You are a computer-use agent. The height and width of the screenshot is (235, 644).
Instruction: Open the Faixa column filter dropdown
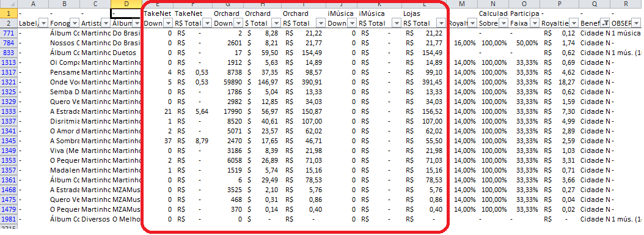[535, 23]
